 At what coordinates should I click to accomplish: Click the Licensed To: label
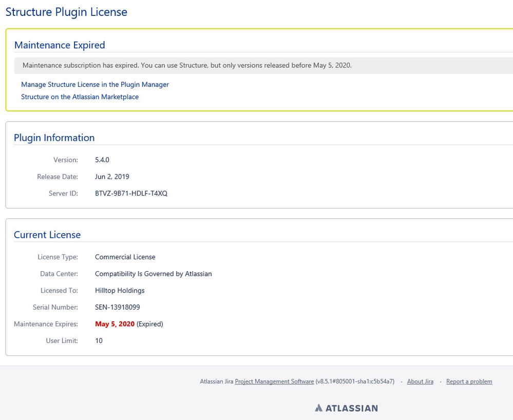(x=59, y=291)
